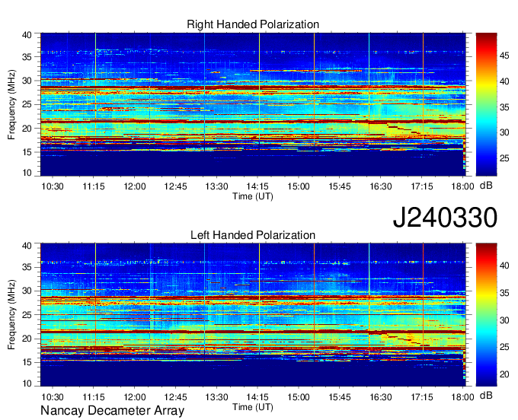Screen dimensions: 518x420
Task: Click the 'Right Handed Polarization' title
Action: (253, 24)
